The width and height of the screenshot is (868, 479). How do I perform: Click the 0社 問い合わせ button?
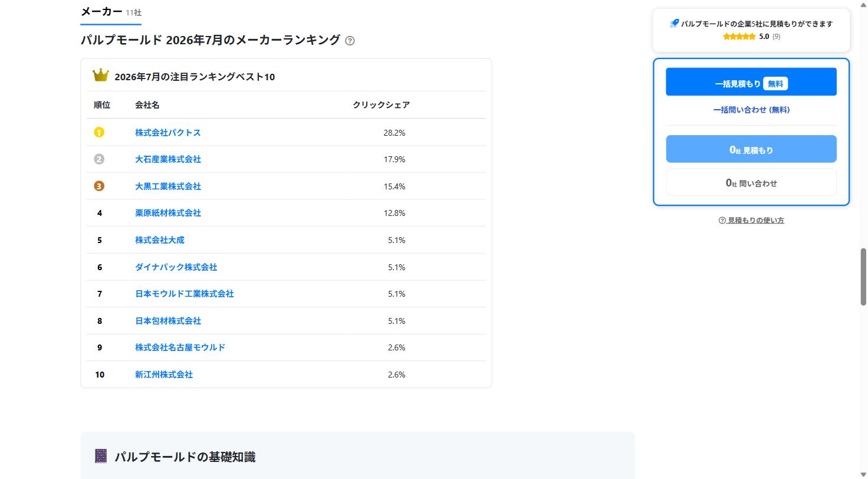tap(751, 182)
